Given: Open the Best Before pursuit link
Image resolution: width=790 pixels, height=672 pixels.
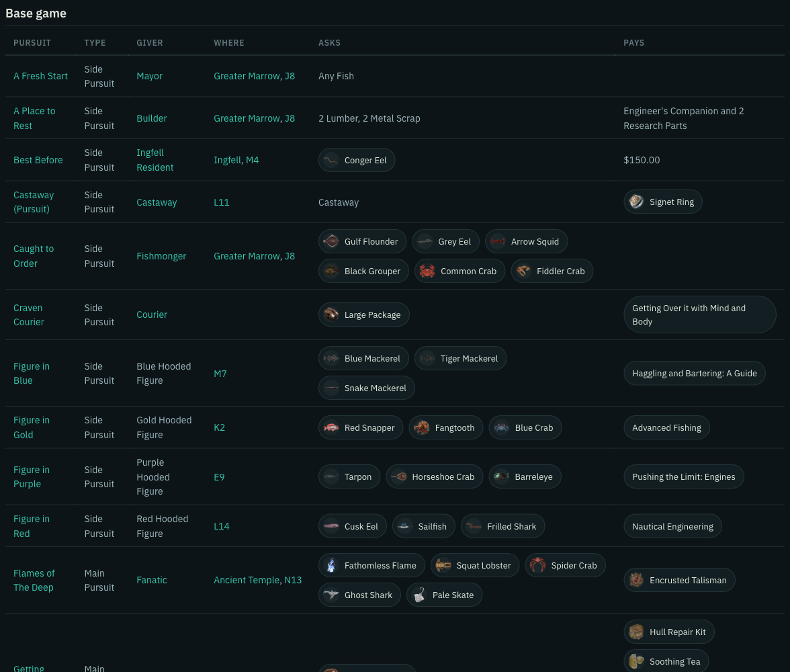Looking at the screenshot, I should (x=38, y=160).
